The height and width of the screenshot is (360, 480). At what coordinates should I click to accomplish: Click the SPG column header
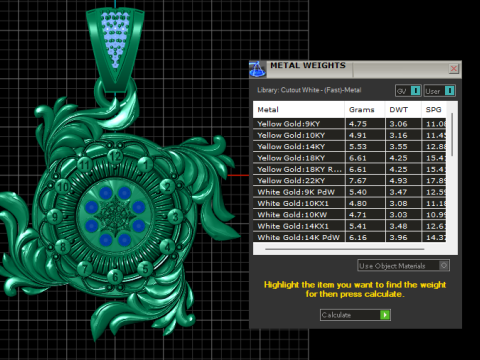point(434,110)
